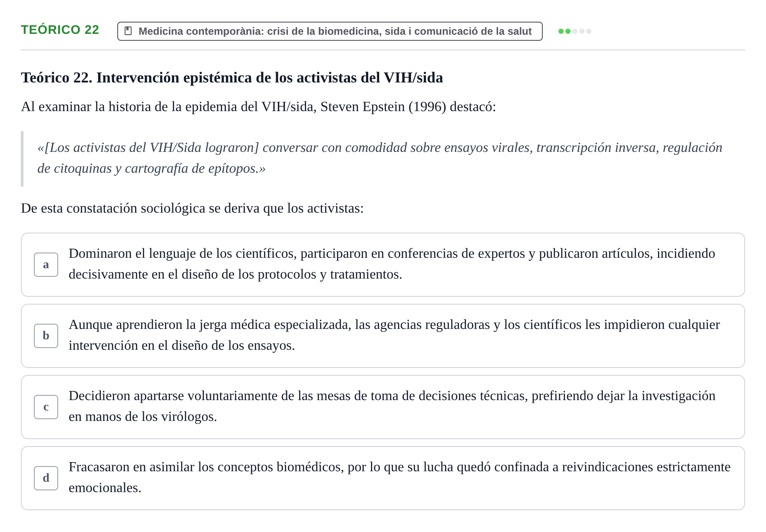Click intro line mentioning Steven Epstein (1996)
Screen dimensions: 766x532
pos(258,107)
